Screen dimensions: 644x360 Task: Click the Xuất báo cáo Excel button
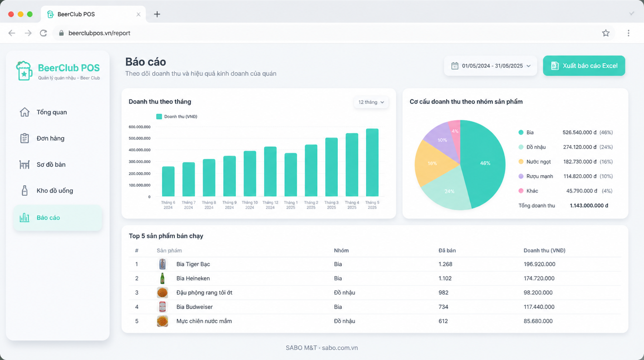pyautogui.click(x=584, y=66)
